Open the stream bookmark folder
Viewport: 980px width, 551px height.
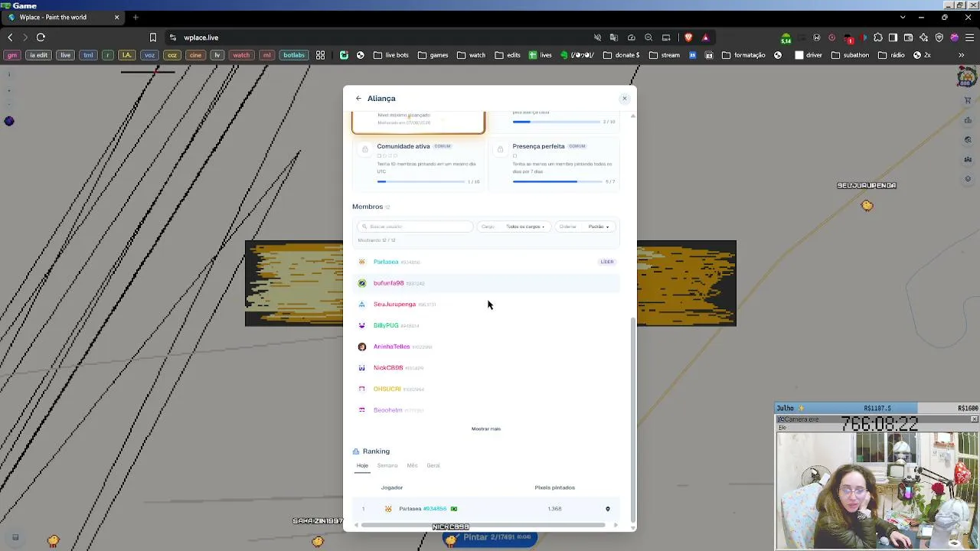click(665, 55)
